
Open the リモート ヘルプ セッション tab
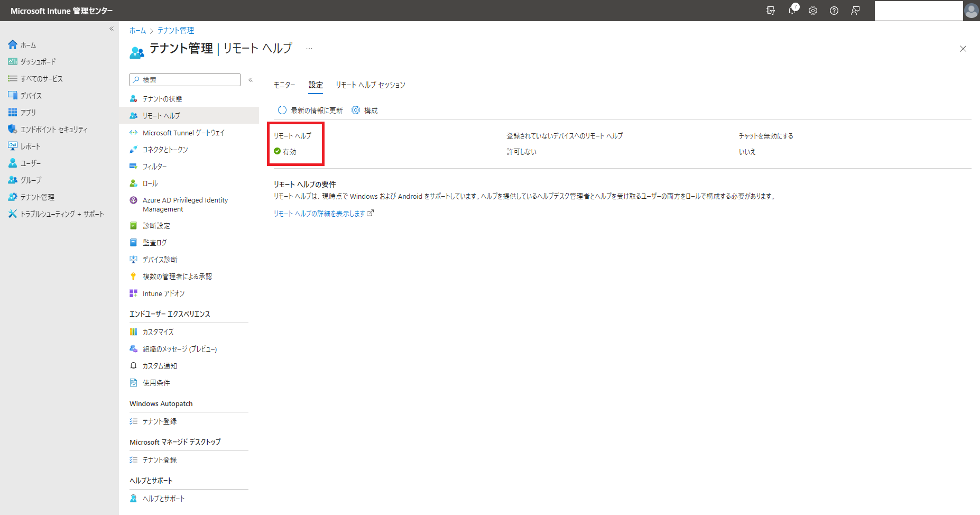[371, 85]
